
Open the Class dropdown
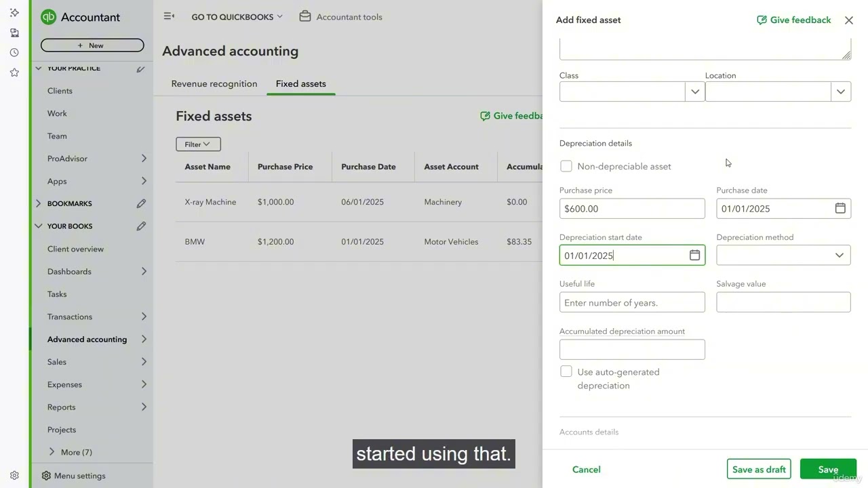pos(695,91)
